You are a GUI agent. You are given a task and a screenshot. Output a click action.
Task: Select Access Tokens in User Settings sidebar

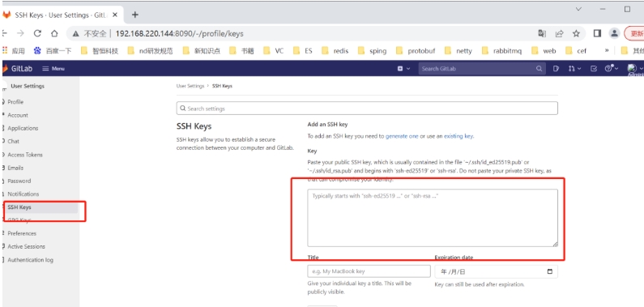[24, 155]
